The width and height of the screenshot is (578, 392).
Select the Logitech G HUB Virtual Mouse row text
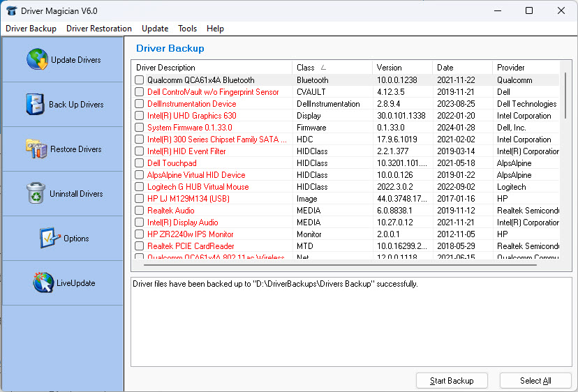pos(198,187)
